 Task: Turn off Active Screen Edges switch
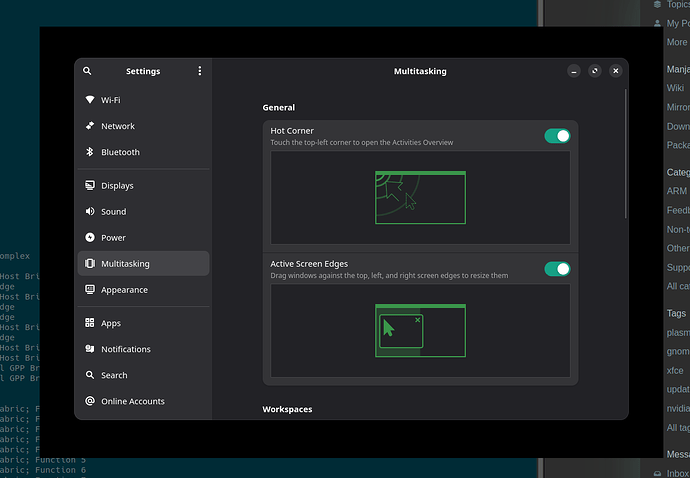tap(557, 269)
